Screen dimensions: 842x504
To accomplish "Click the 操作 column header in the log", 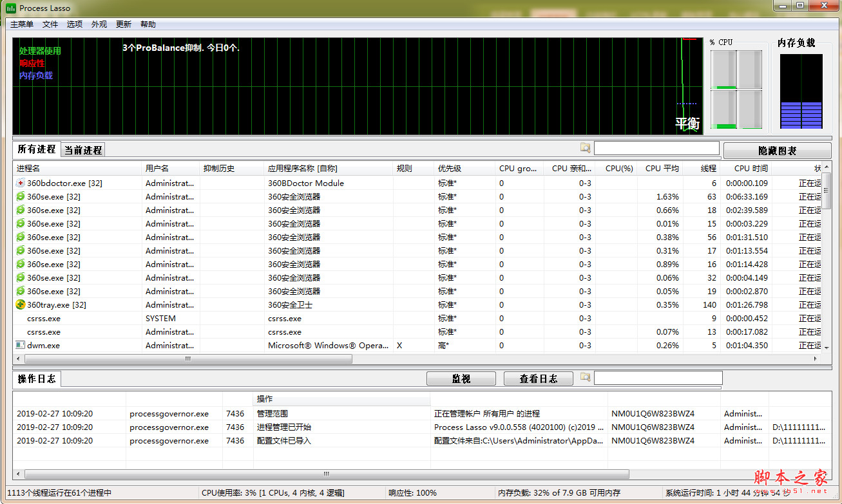I will tap(341, 399).
